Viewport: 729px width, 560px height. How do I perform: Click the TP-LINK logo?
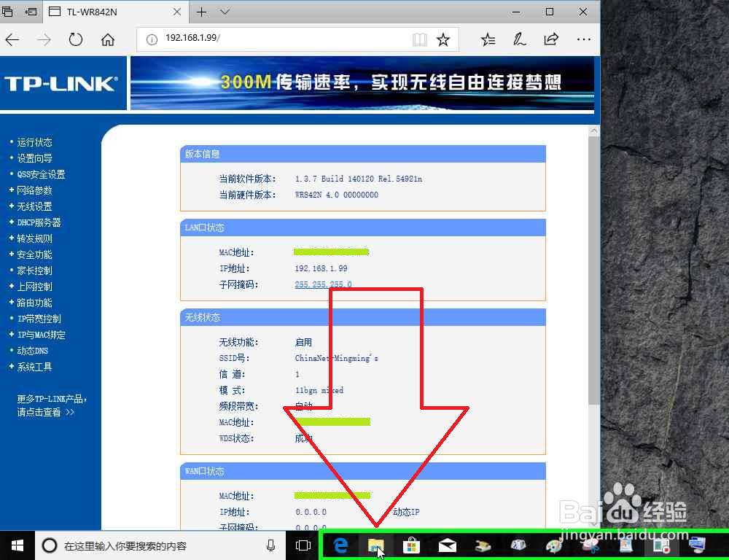click(x=61, y=84)
